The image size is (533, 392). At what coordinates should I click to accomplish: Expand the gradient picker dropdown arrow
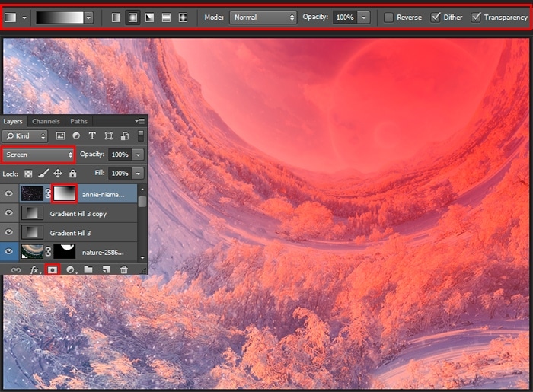(x=88, y=17)
